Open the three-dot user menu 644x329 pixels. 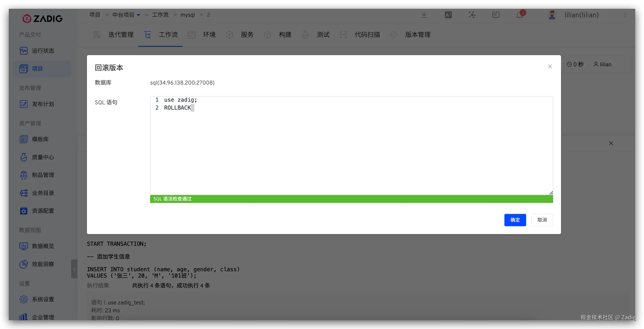(625, 15)
